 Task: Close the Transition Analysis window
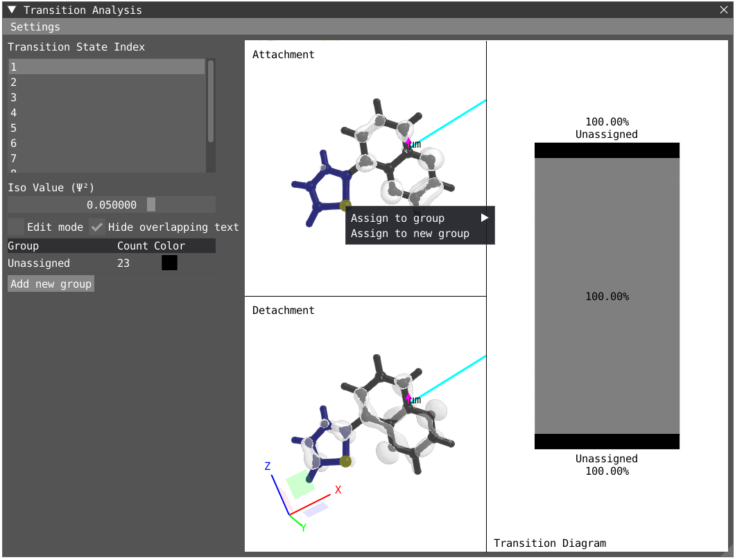click(x=725, y=10)
